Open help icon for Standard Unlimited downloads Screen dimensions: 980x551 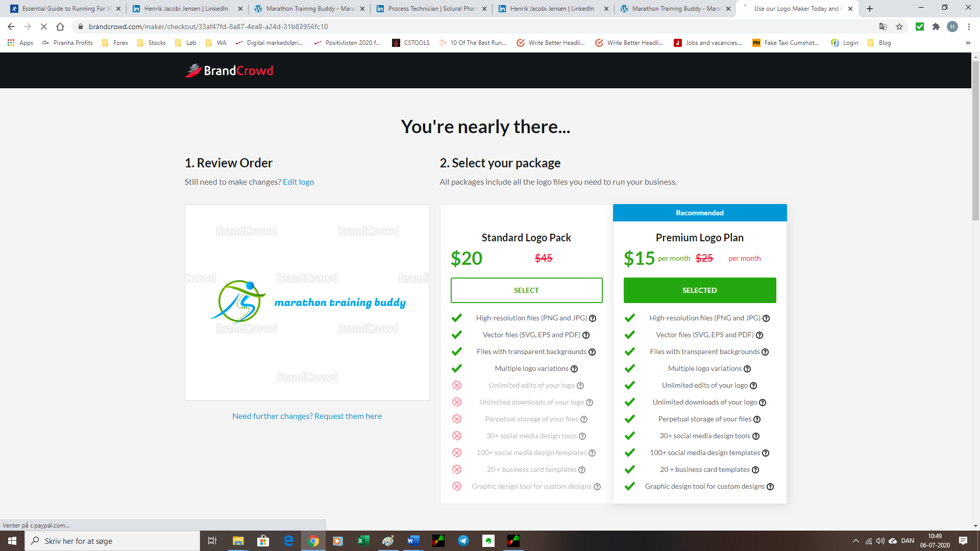(590, 403)
